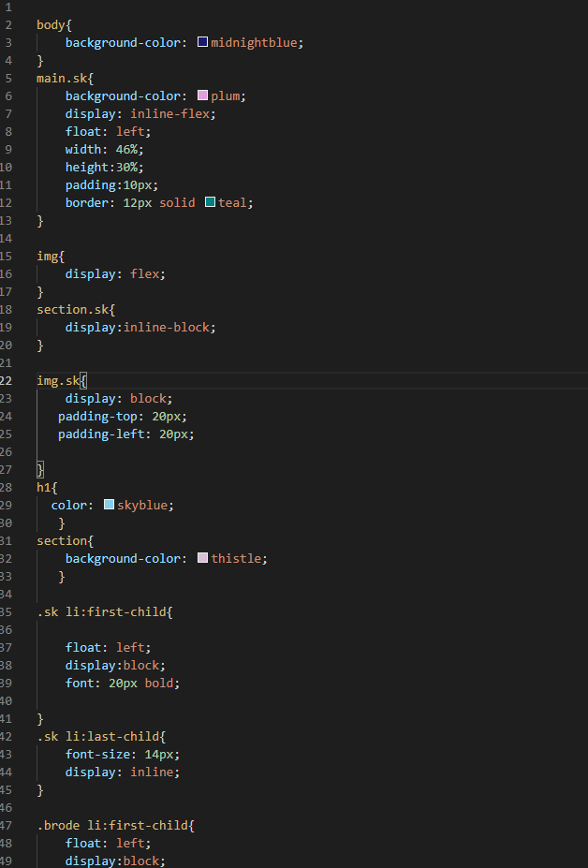Viewport: 588px width, 868px height.
Task: Click the 'float: left;' line under main.sk
Action: [x=108, y=131]
